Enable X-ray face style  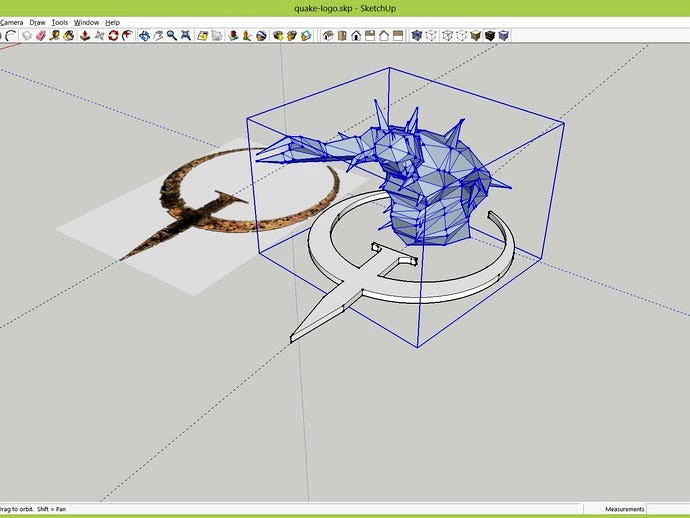[417, 36]
